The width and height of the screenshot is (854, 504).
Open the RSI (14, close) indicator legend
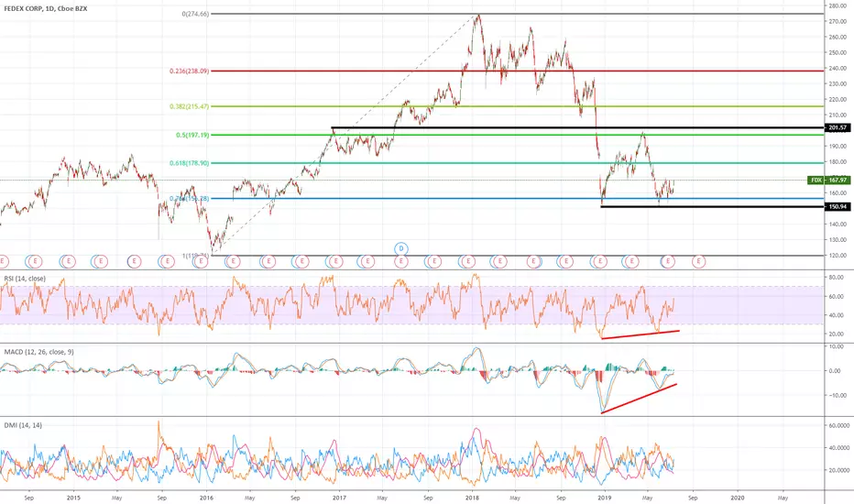point(25,279)
